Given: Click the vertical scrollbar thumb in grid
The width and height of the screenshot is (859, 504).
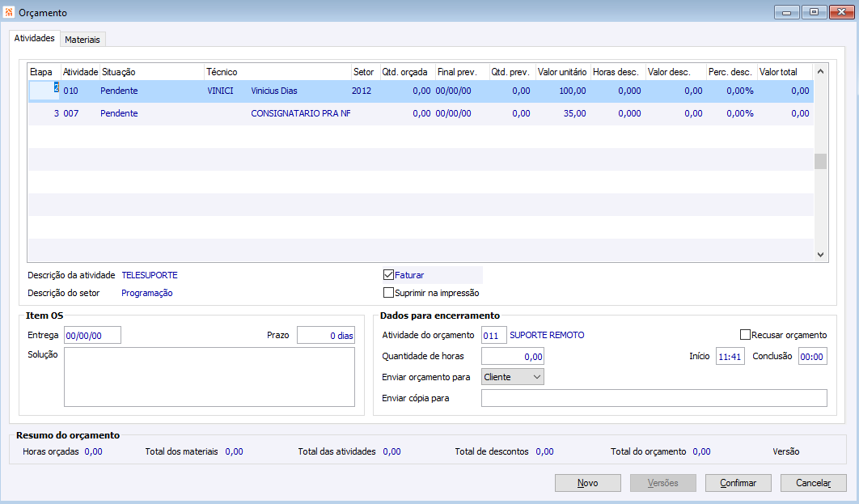Looking at the screenshot, I should click(820, 161).
